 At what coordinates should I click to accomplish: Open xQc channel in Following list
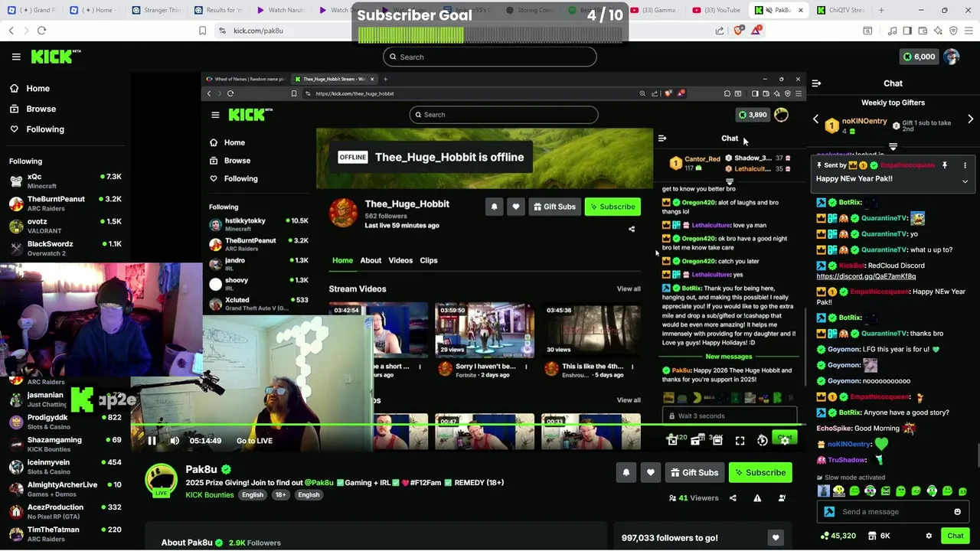(x=65, y=181)
